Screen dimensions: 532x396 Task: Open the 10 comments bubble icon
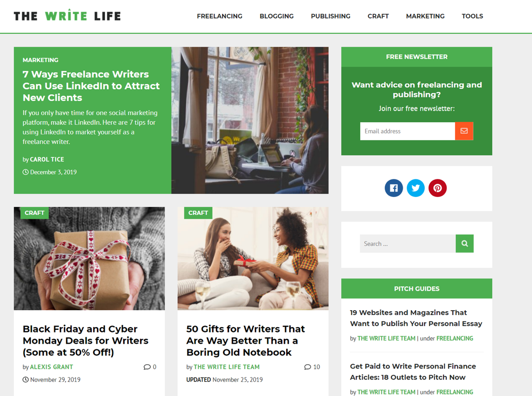click(308, 367)
